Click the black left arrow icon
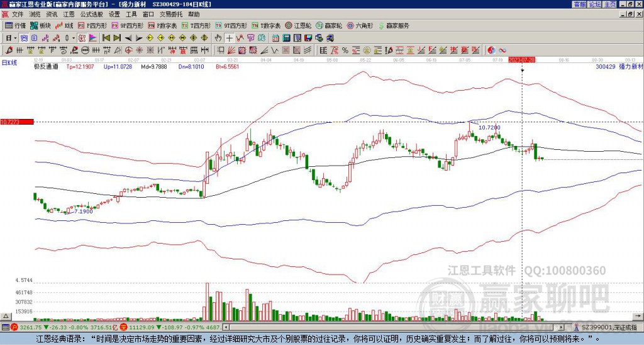Image resolution: width=644 pixels, height=345 pixels. pyautogui.click(x=128, y=38)
